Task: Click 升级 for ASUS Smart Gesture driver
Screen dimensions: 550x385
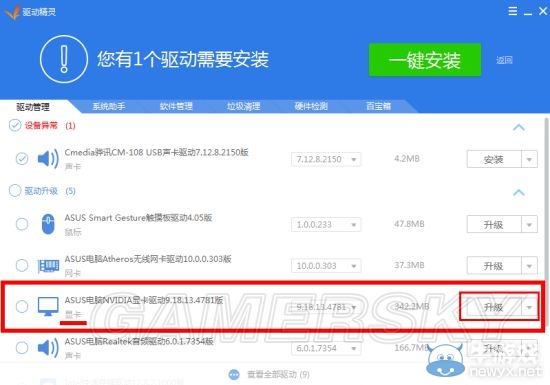Action: (494, 224)
